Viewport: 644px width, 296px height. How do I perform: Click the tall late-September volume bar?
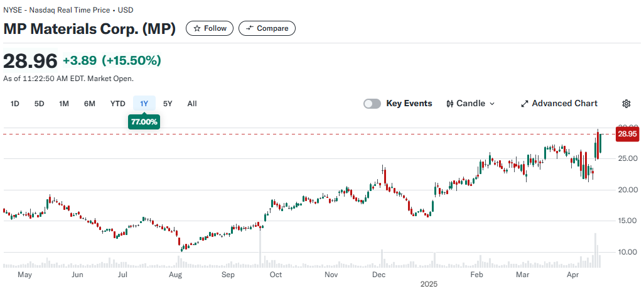(x=260, y=248)
